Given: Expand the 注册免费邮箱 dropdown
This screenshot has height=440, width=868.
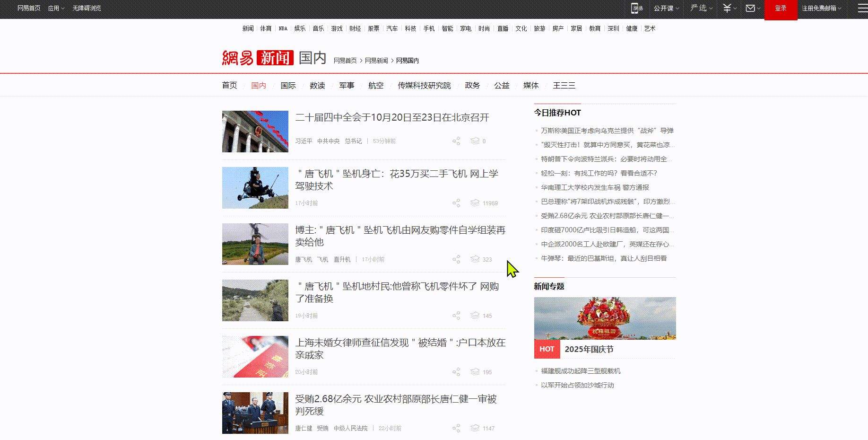Looking at the screenshot, I should 822,8.
